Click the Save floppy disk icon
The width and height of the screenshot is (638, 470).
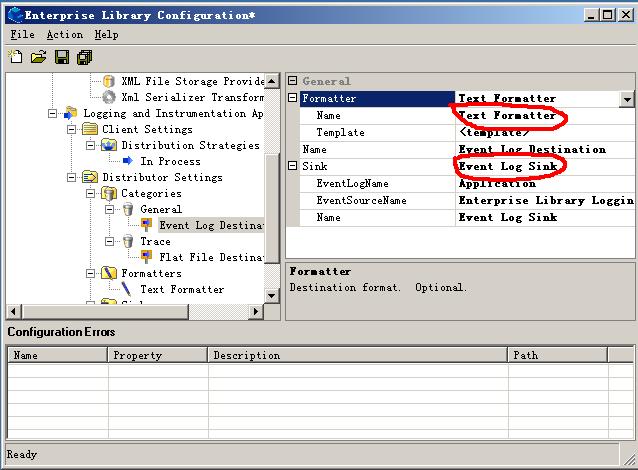pyautogui.click(x=61, y=58)
